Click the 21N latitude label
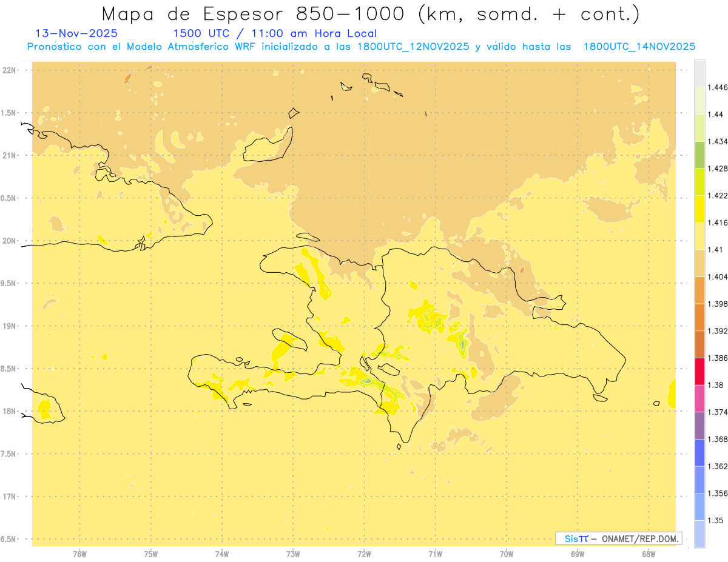This screenshot has width=728, height=562. [x=9, y=155]
